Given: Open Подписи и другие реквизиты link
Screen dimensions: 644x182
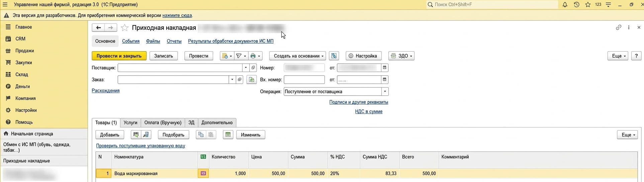Looking at the screenshot, I should pos(359,102).
